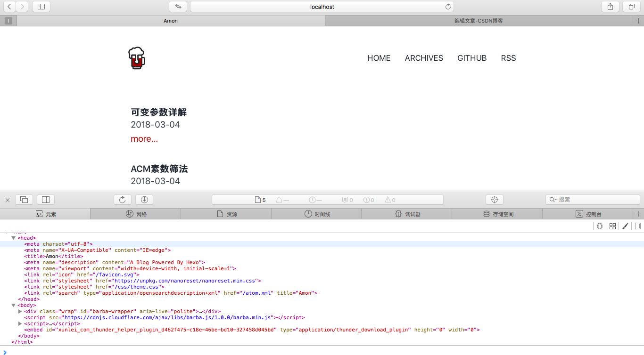Switch to the 控制台 (Console) tab
The width and height of the screenshot is (644, 355).
(x=588, y=214)
